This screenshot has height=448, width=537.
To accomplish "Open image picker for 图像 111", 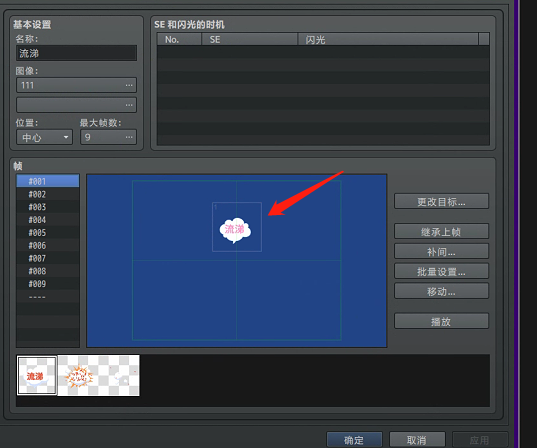I will 76,85.
